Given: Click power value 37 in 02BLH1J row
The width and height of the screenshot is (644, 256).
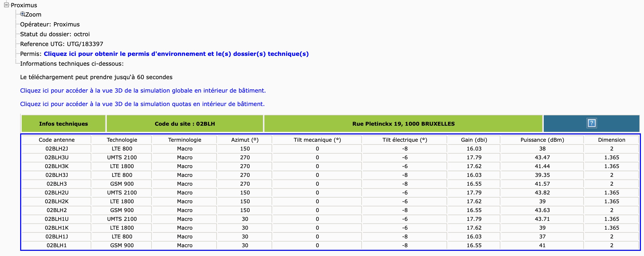Looking at the screenshot, I should coord(542,237).
